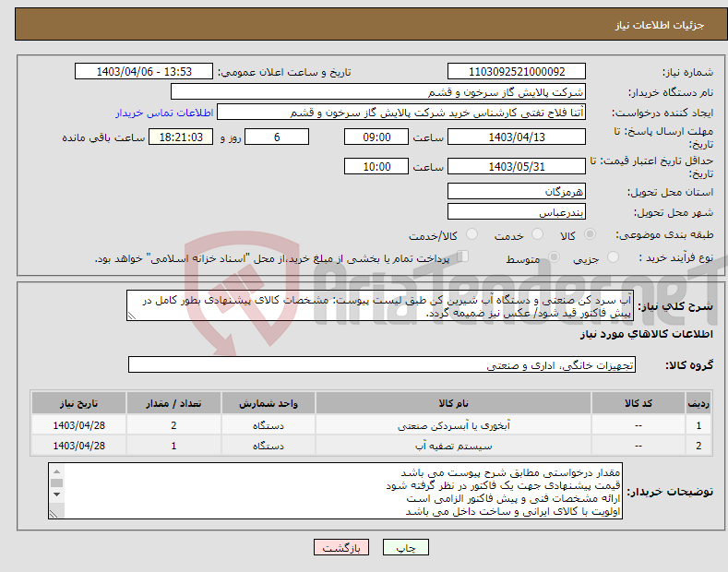Click scroll up arrow in buyer notes
728x572 pixels.
click(x=56, y=471)
